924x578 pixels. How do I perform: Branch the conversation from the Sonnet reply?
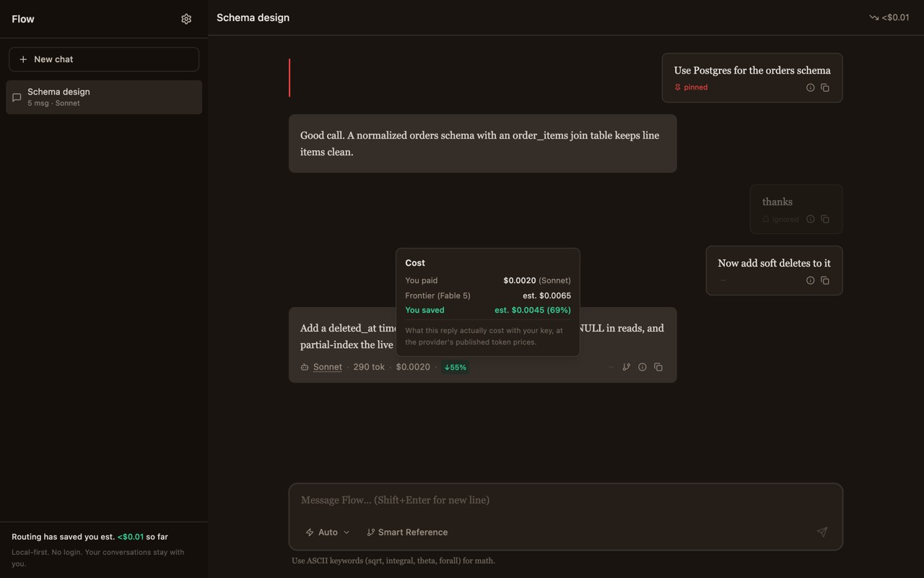click(x=627, y=367)
